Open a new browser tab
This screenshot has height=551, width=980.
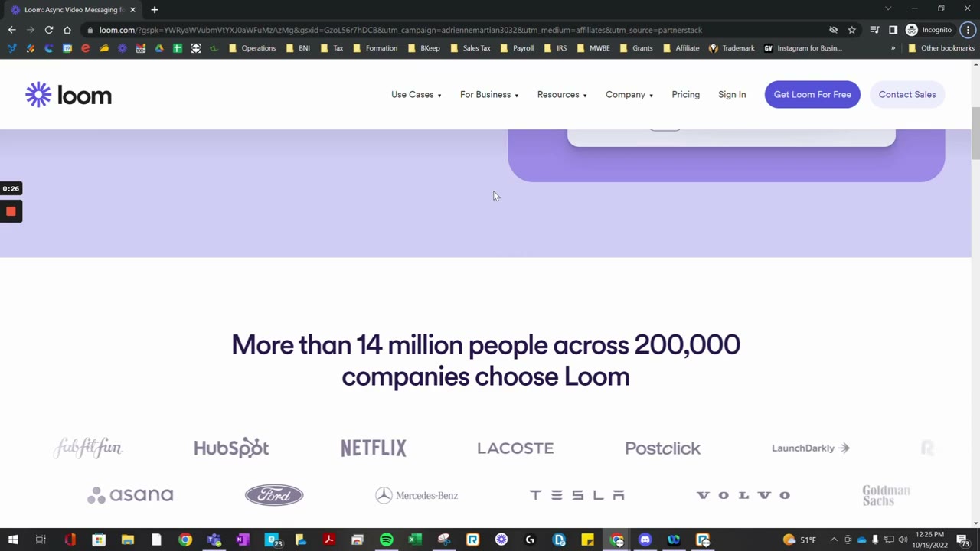coord(155,9)
